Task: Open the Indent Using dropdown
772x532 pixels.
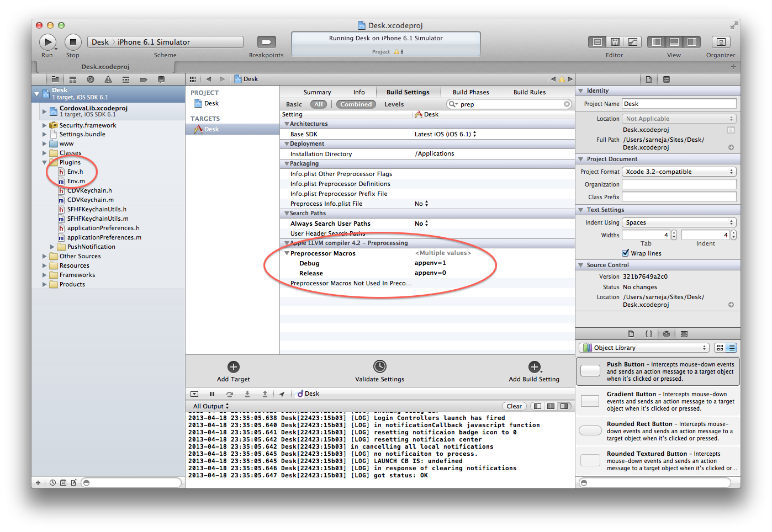Action: point(679,222)
